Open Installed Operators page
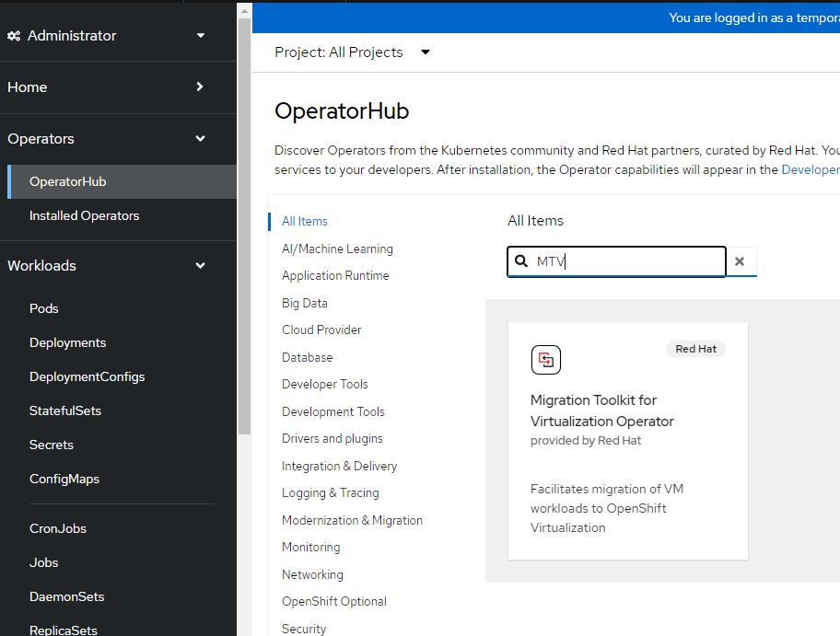This screenshot has width=840, height=636. click(84, 215)
